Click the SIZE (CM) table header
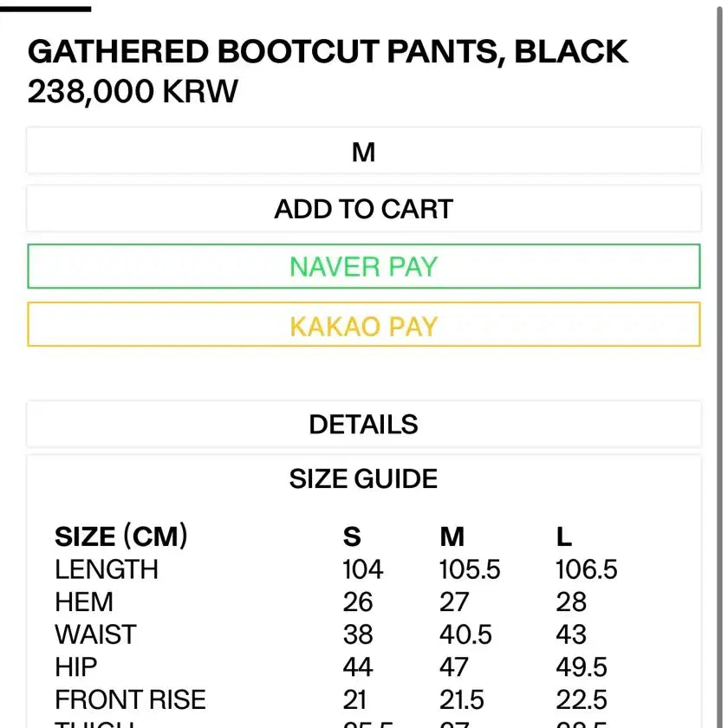 point(121,536)
